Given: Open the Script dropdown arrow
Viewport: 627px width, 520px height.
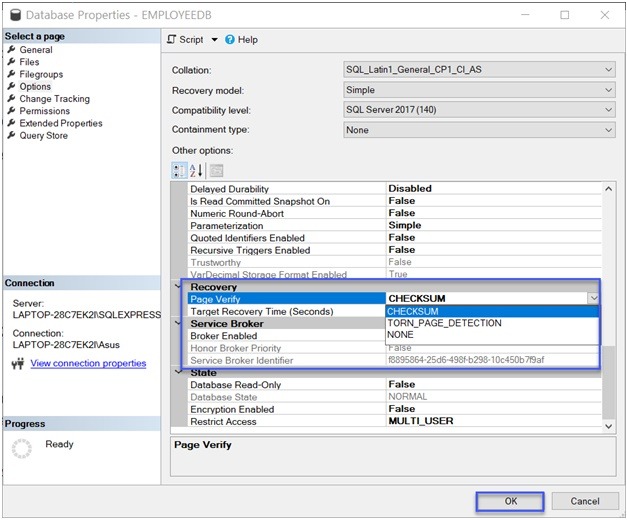Looking at the screenshot, I should click(214, 40).
